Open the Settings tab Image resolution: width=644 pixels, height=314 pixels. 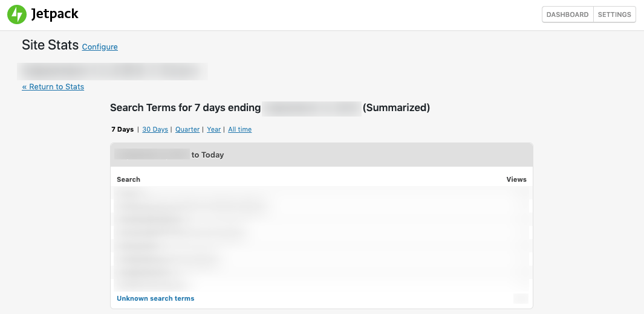pos(614,14)
